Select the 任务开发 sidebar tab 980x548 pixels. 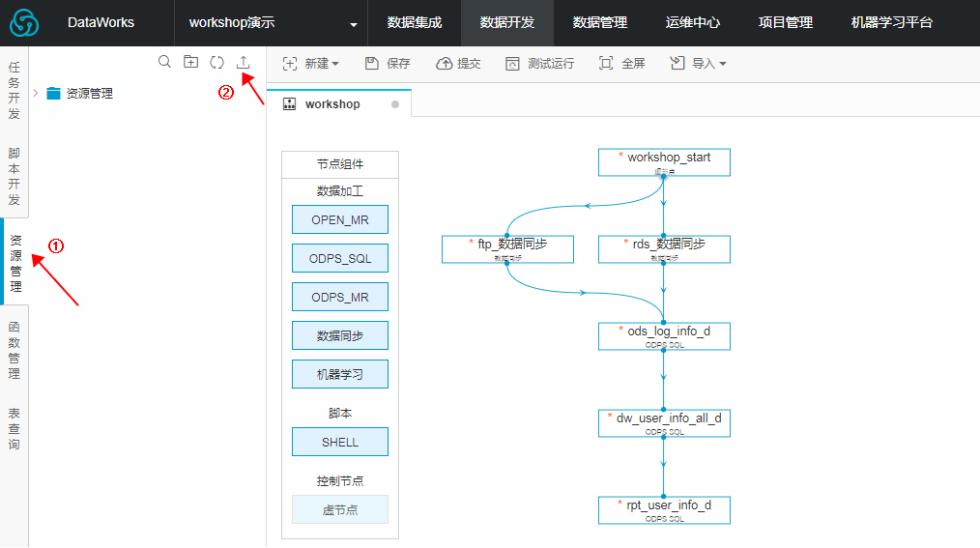(x=14, y=90)
